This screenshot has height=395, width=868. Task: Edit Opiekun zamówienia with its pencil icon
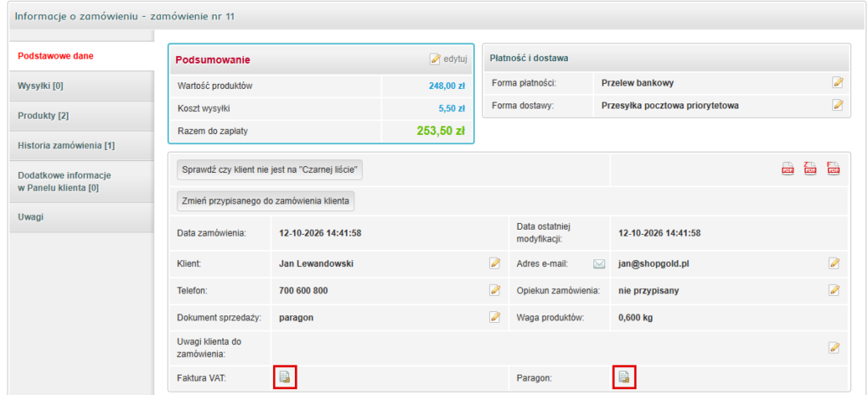(834, 290)
